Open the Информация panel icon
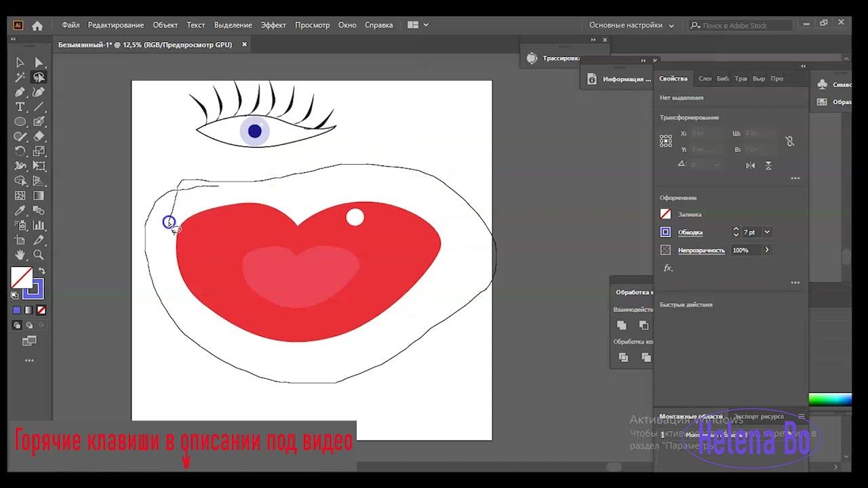868x488 pixels. [x=591, y=79]
